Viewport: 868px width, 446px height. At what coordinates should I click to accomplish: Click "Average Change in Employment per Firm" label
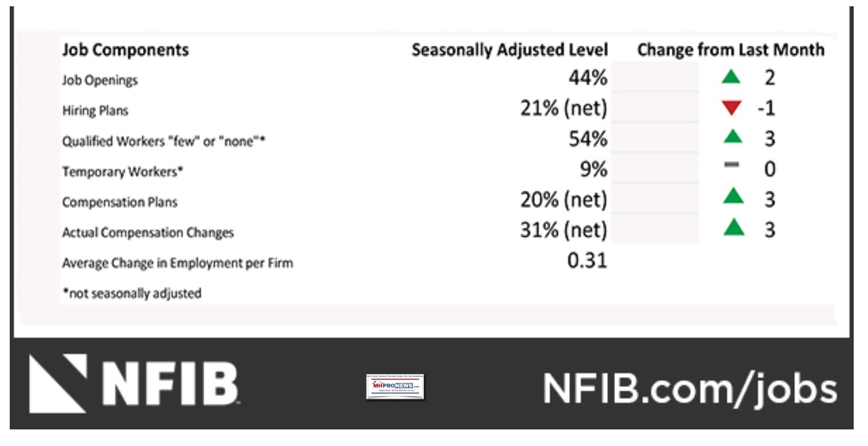(177, 263)
